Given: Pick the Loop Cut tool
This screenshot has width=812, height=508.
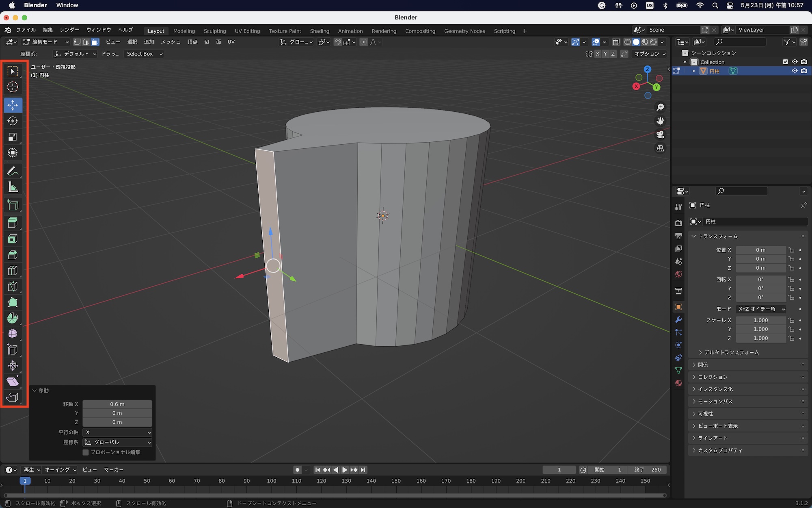Looking at the screenshot, I should (13, 271).
